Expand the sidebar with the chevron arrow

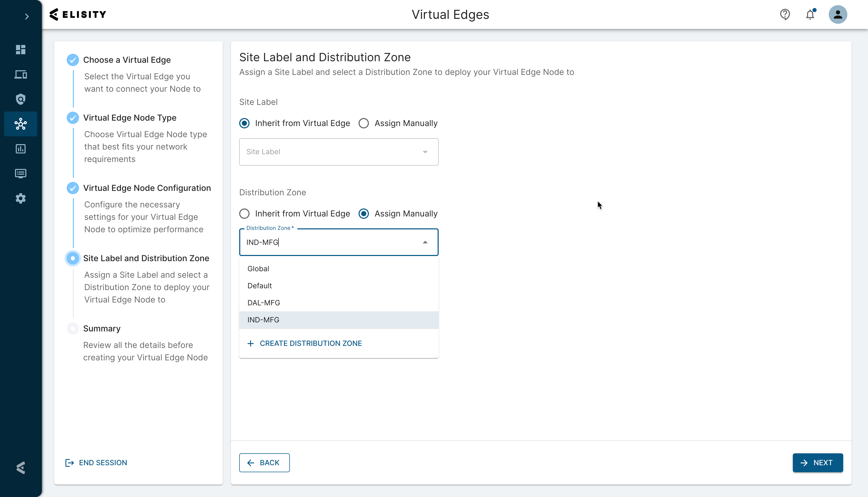click(27, 16)
